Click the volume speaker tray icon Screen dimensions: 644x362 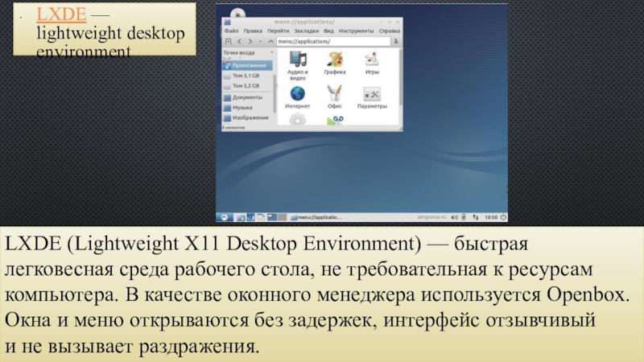coord(454,217)
